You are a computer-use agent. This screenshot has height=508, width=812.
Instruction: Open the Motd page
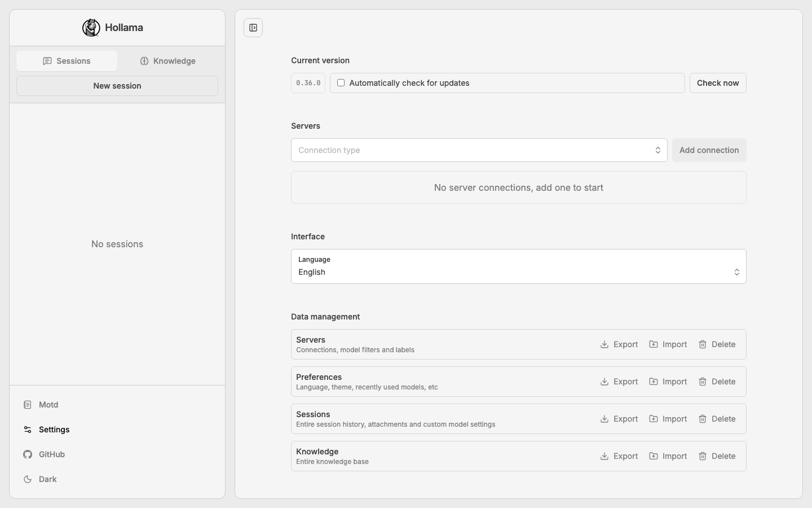[x=117, y=405]
